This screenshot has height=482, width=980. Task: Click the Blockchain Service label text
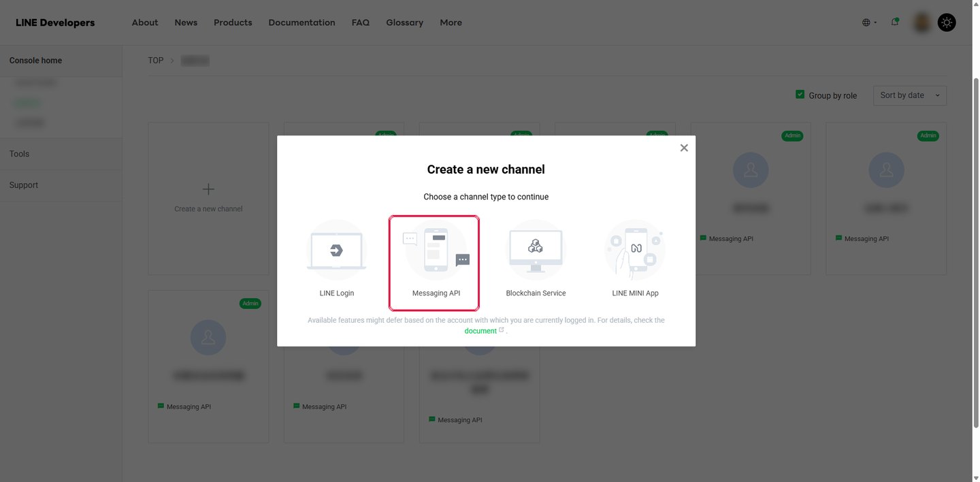click(536, 293)
